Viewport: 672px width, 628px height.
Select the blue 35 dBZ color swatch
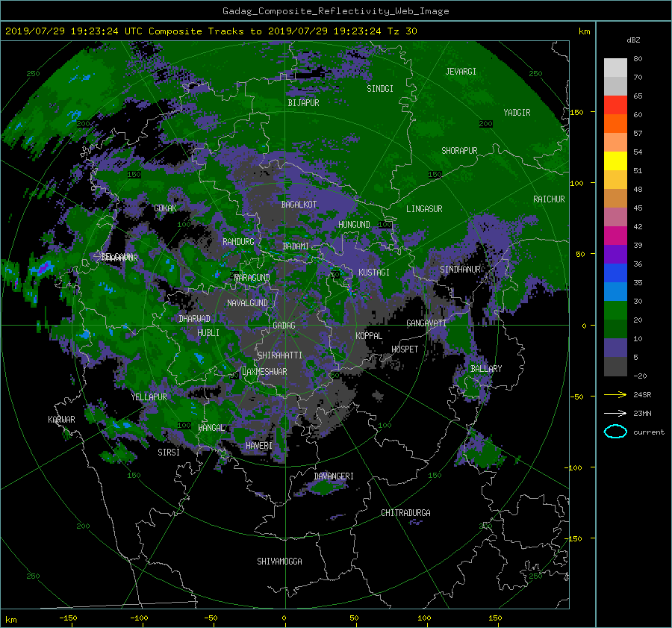(x=615, y=273)
